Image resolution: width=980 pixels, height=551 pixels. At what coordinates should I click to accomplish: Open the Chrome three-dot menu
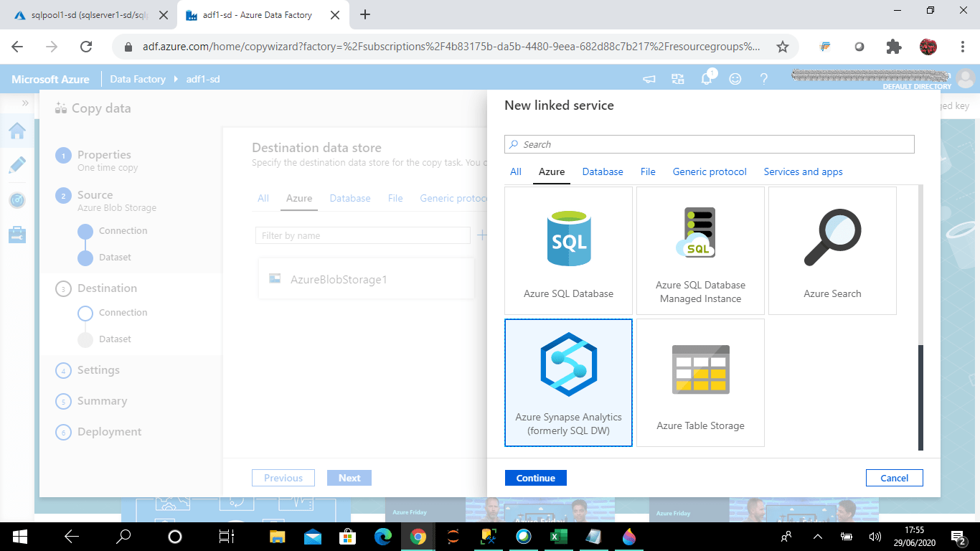[963, 47]
